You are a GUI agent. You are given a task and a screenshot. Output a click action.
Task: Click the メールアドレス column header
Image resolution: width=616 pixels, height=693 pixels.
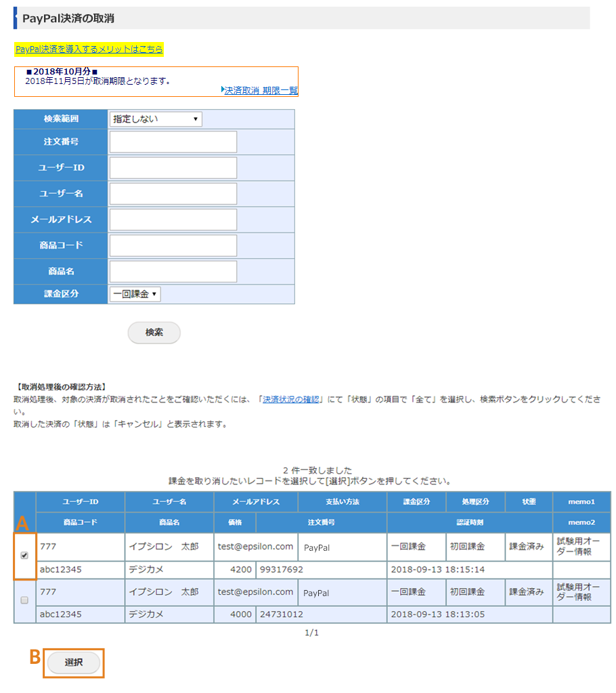[x=256, y=502]
